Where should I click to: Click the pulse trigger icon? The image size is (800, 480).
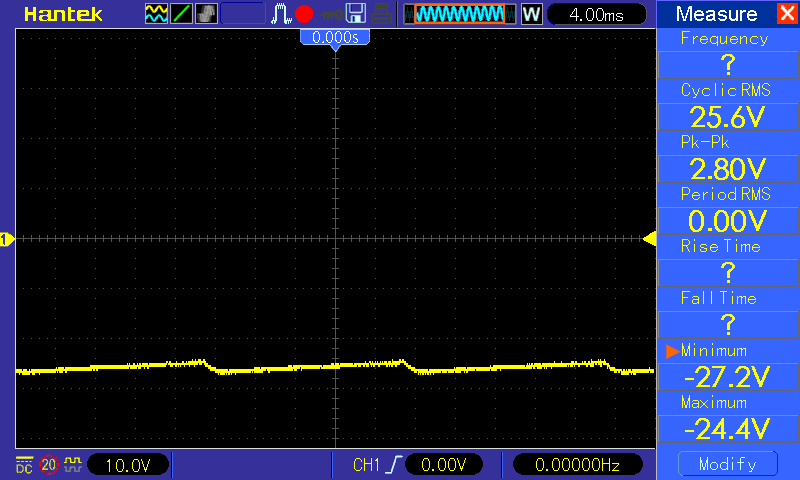(281, 14)
